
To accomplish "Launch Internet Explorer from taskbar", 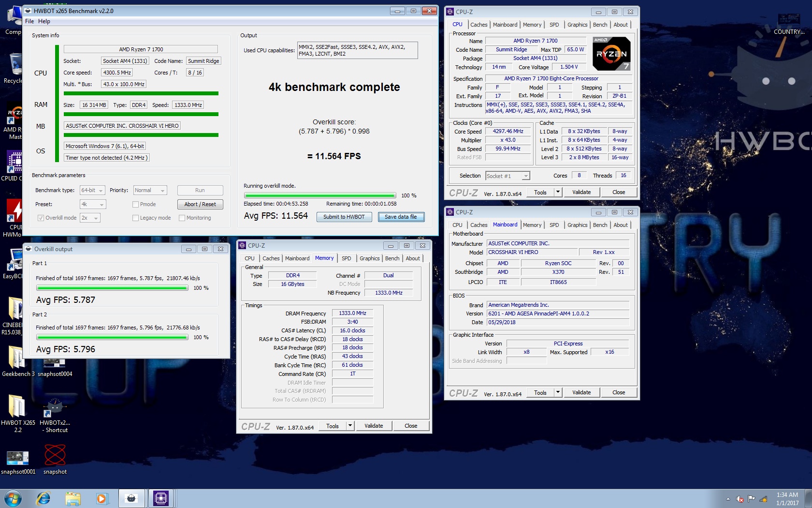I will 43,498.
